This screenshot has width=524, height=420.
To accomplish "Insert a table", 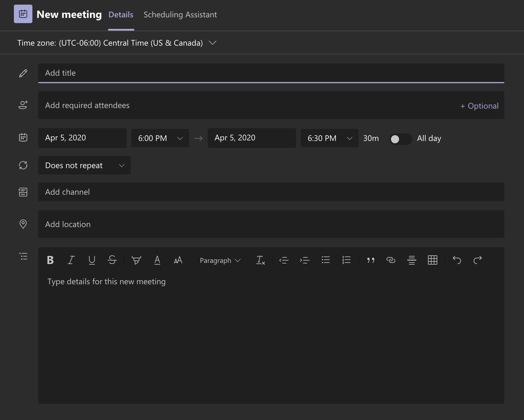I will 433,260.
